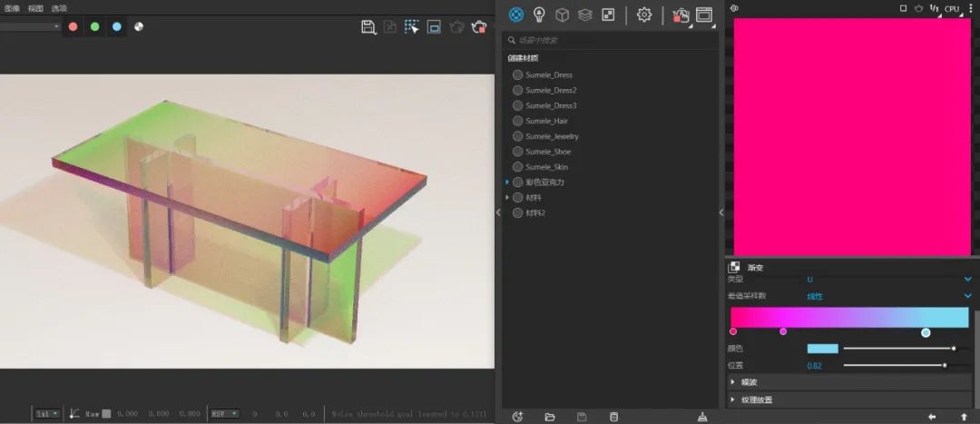Open the CPU engine selector
The height and width of the screenshot is (424, 980).
[952, 9]
